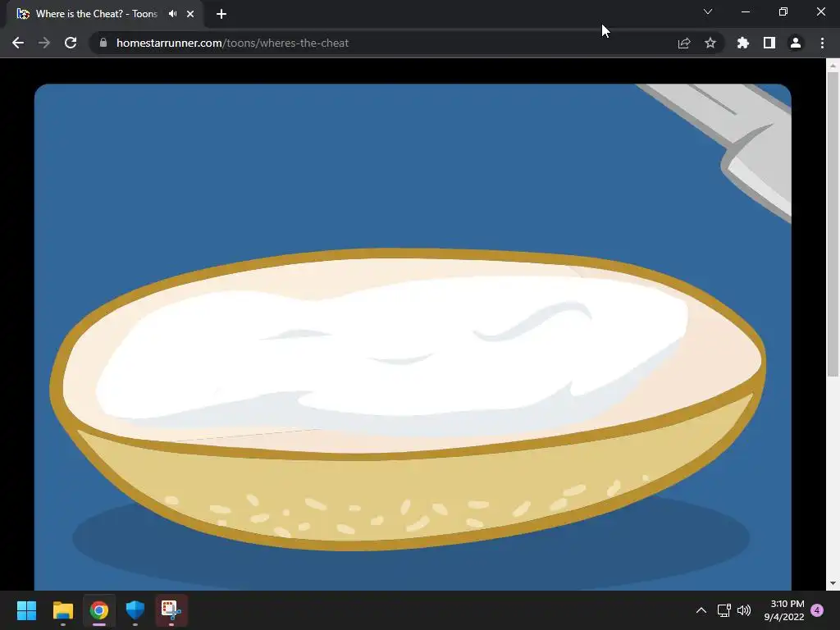Image resolution: width=840 pixels, height=630 pixels.
Task: Click the page vertical scrollbar thumb
Action: (833, 224)
